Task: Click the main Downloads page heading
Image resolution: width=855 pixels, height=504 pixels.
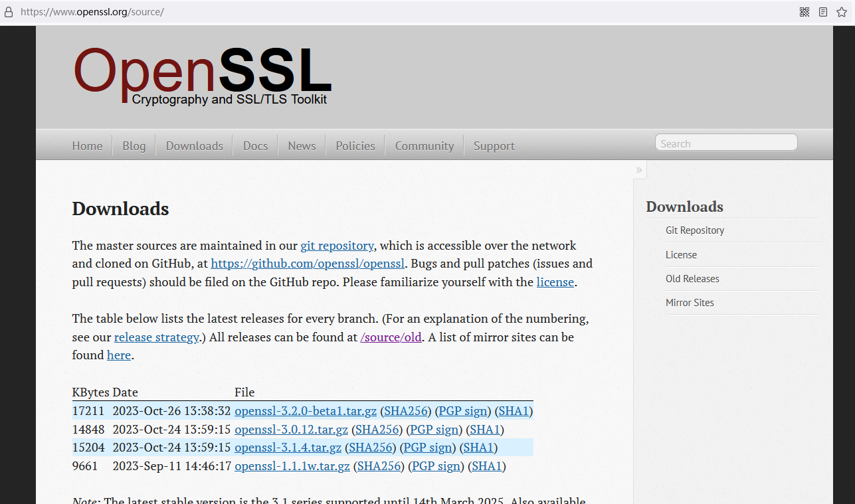Action: (x=120, y=209)
